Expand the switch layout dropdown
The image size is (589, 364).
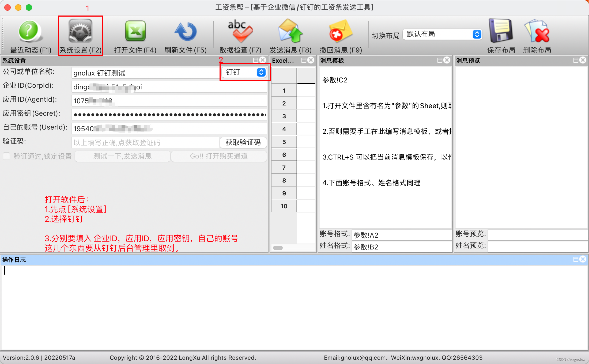point(443,34)
